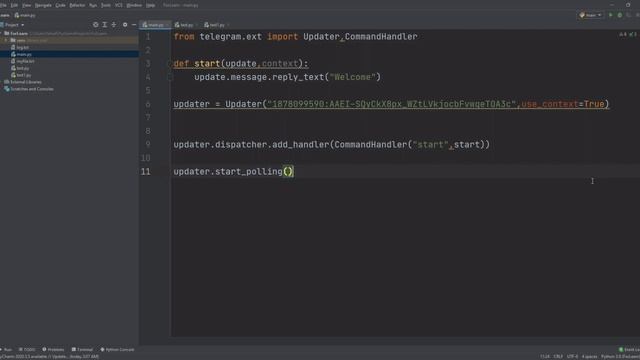Open the Edit menu
640x360 pixels.
coord(14,5)
